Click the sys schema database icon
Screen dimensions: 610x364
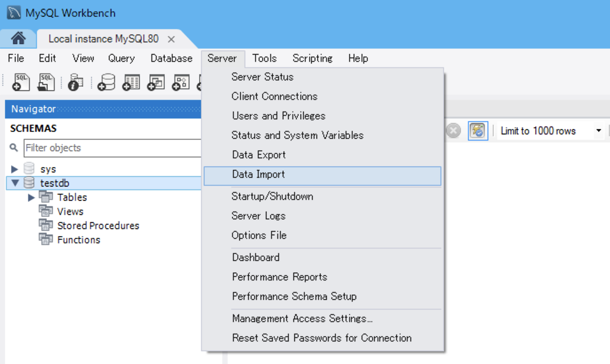pos(29,168)
